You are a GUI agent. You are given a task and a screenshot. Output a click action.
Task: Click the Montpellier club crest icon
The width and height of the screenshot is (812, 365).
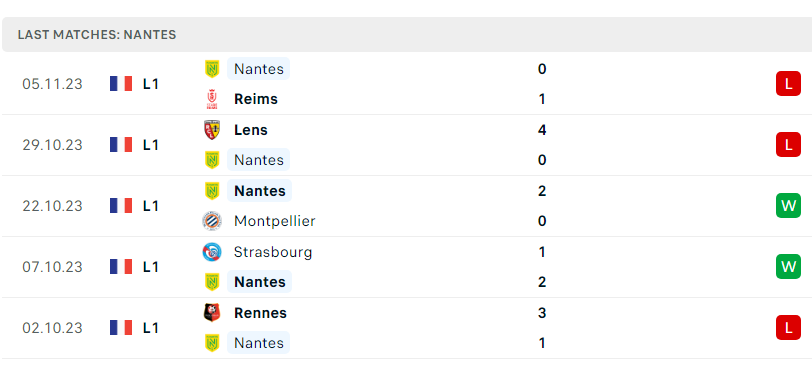(x=212, y=221)
